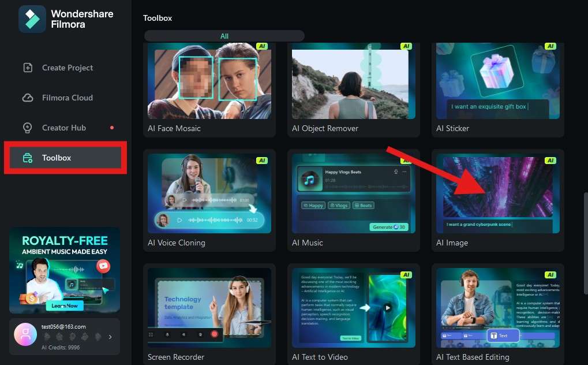Click AI badge on AI Face Mosaic card

[x=262, y=46]
